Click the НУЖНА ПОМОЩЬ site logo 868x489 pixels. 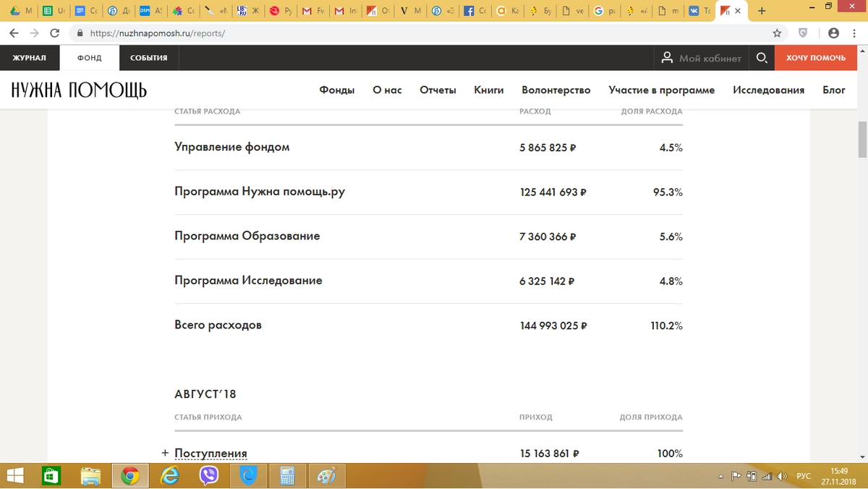[79, 90]
